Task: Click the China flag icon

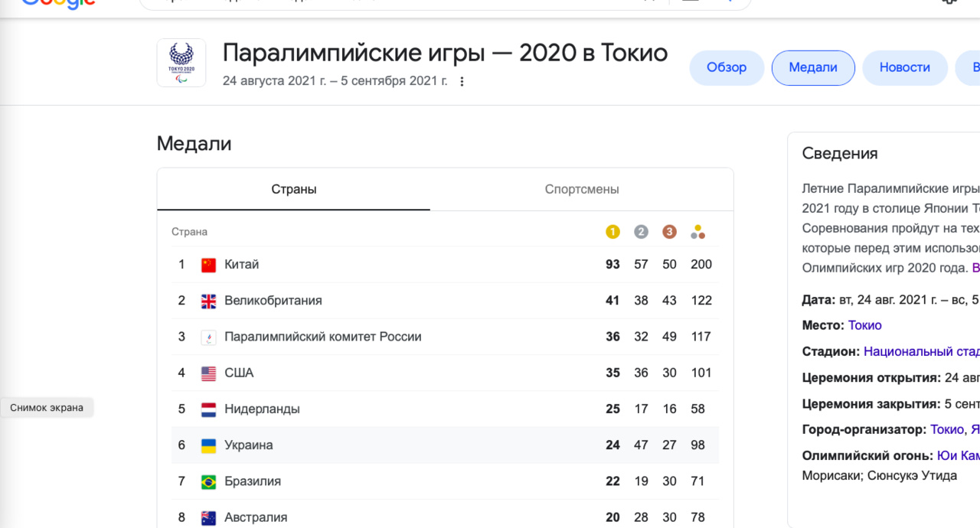Action: (x=208, y=265)
